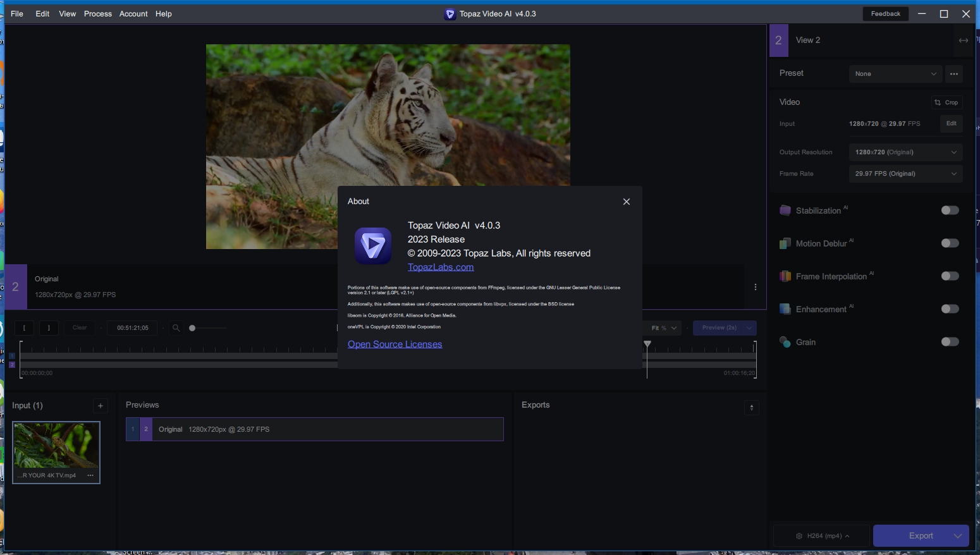Toggle Frame Interpolation on
Viewport: 980px width, 555px height.
pyautogui.click(x=949, y=276)
